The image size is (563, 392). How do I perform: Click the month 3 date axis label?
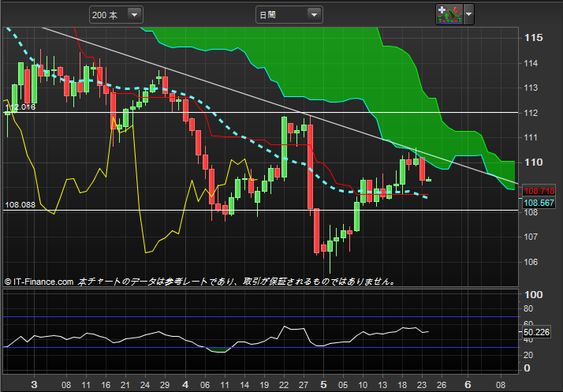tap(34, 385)
